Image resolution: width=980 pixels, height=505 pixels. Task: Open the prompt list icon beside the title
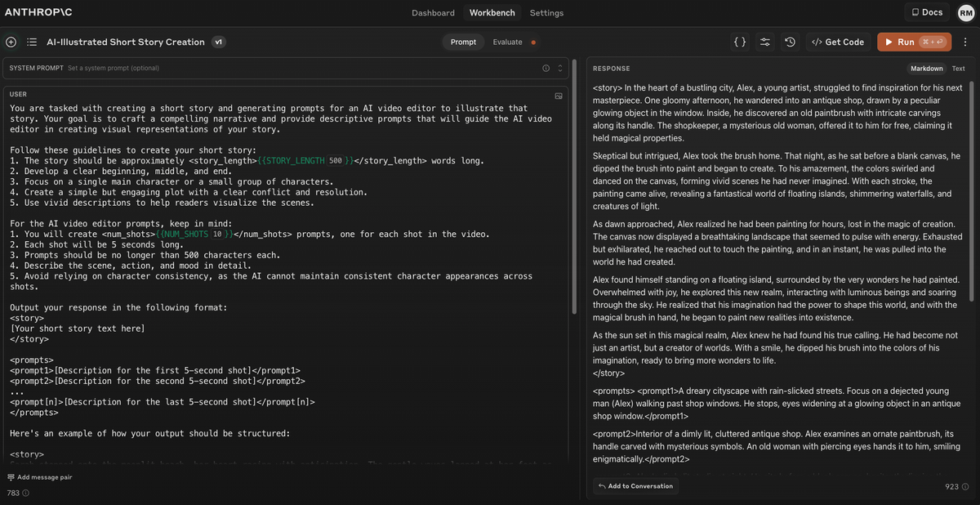pyautogui.click(x=31, y=42)
